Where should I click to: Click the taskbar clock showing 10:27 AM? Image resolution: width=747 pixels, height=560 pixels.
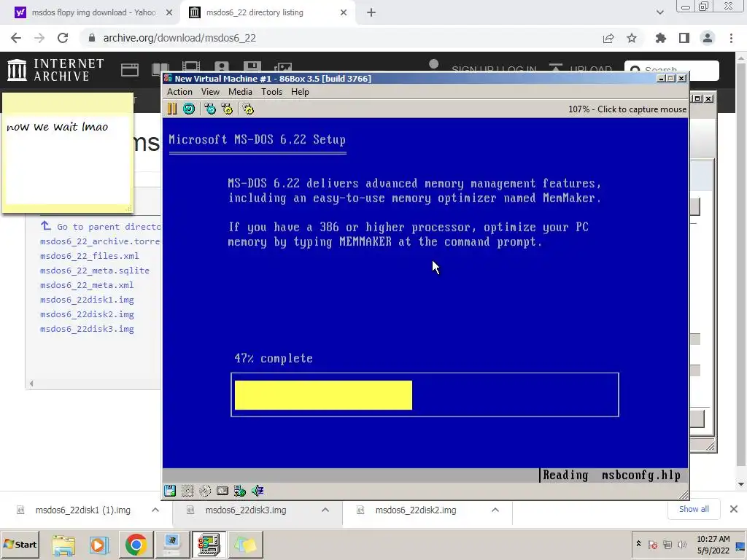click(x=713, y=544)
